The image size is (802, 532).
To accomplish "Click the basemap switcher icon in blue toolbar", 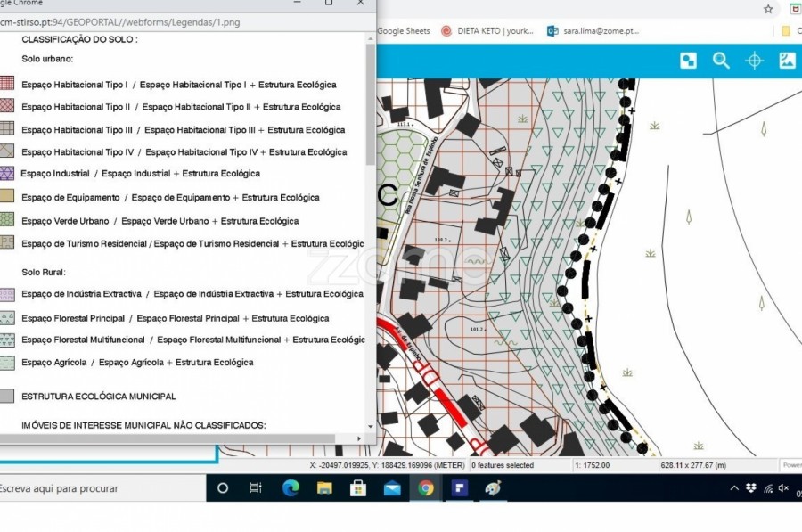I will pos(688,61).
